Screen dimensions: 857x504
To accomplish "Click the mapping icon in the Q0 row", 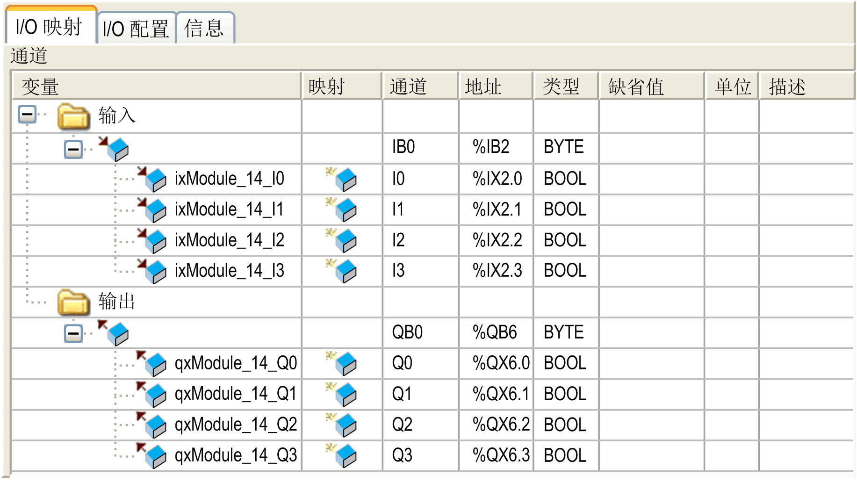I will (x=342, y=363).
